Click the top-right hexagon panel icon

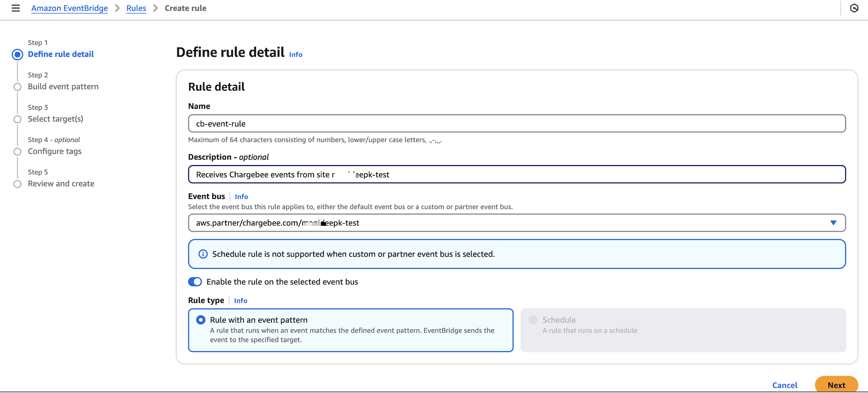pos(854,8)
